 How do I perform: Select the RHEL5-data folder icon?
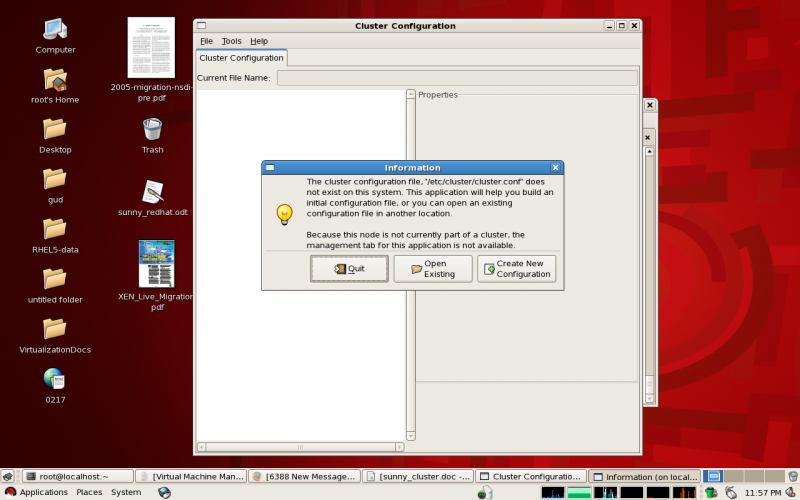55,230
